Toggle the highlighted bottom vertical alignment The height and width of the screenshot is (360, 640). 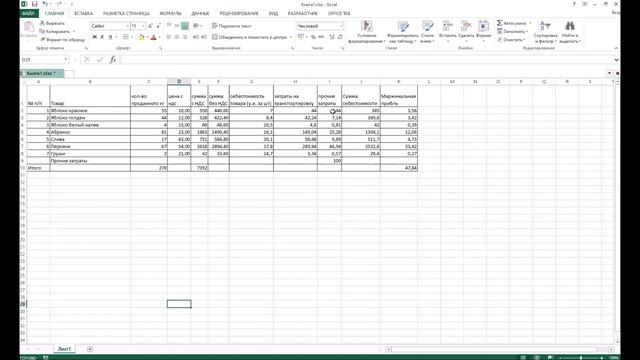click(x=185, y=26)
